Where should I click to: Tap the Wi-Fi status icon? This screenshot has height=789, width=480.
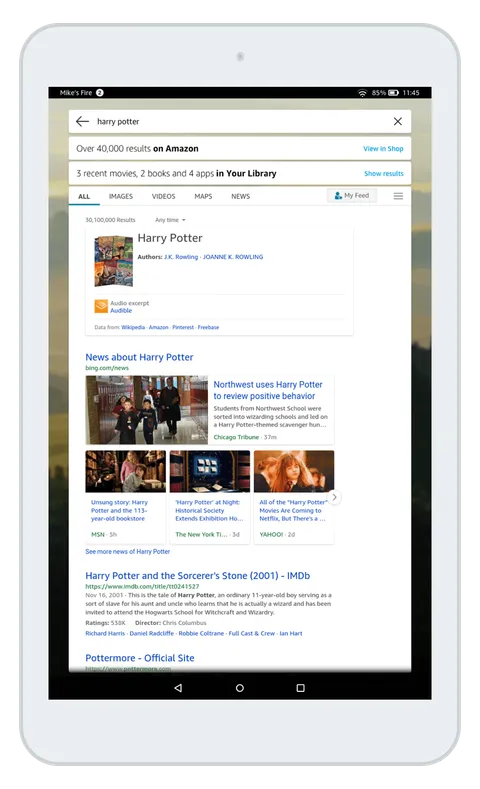click(362, 93)
